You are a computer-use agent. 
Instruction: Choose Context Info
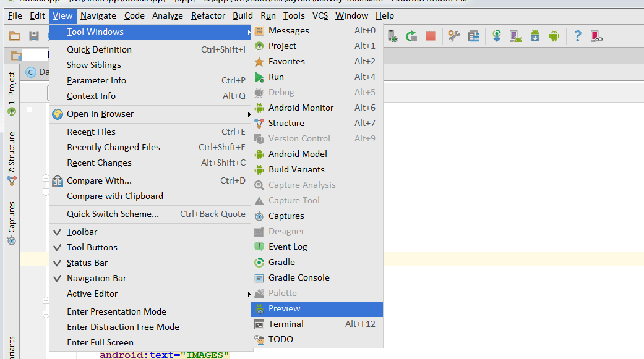(150, 96)
